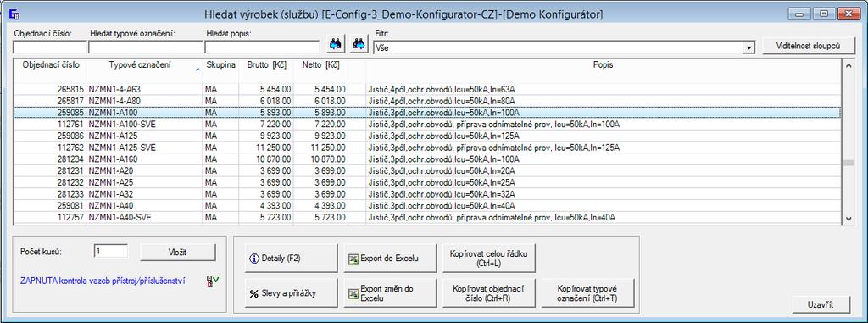Click the Viditelnost sloupců button
Viewport: 868px width, 323px height.
coord(809,47)
